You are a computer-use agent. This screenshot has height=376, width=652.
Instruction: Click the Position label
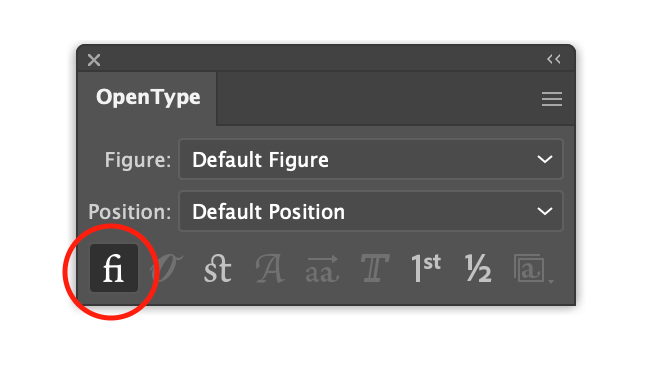tap(130, 212)
